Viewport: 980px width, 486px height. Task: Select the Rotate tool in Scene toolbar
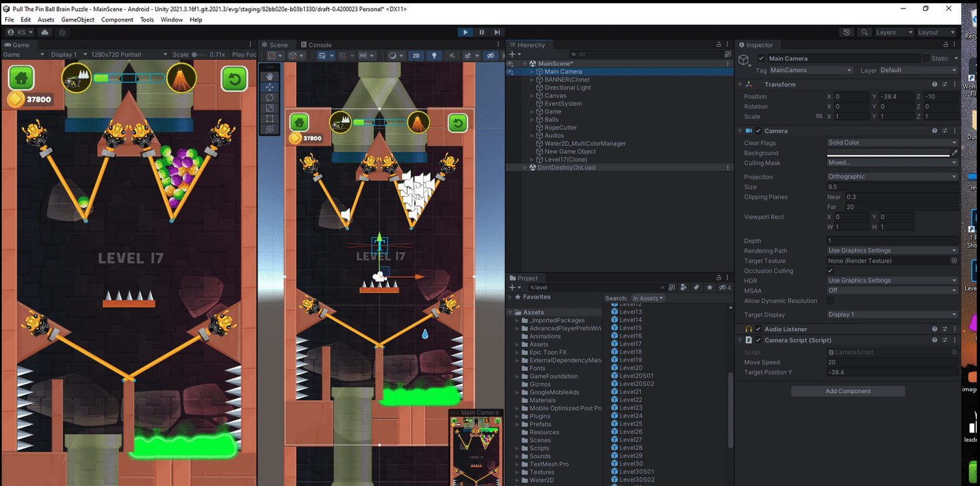pyautogui.click(x=270, y=97)
